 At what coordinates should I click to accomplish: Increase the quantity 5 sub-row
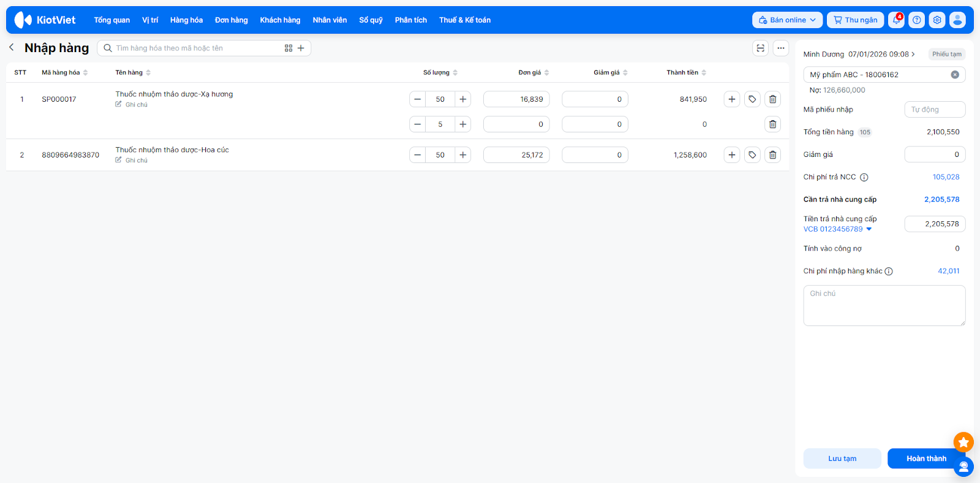coord(463,124)
